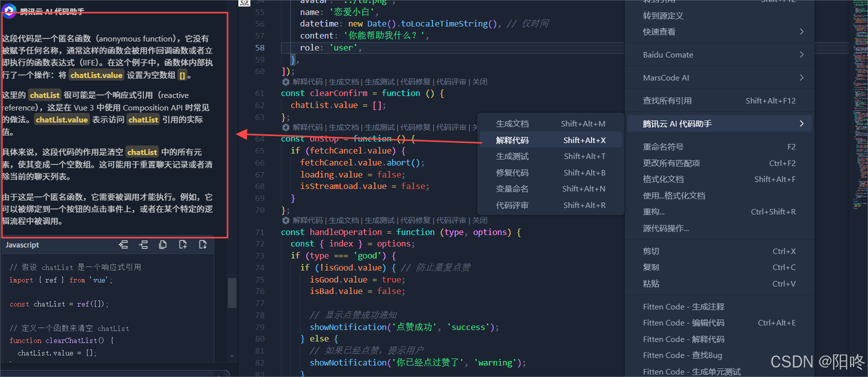
Task: Click "role: 'user'," on line 58
Action: 331,47
